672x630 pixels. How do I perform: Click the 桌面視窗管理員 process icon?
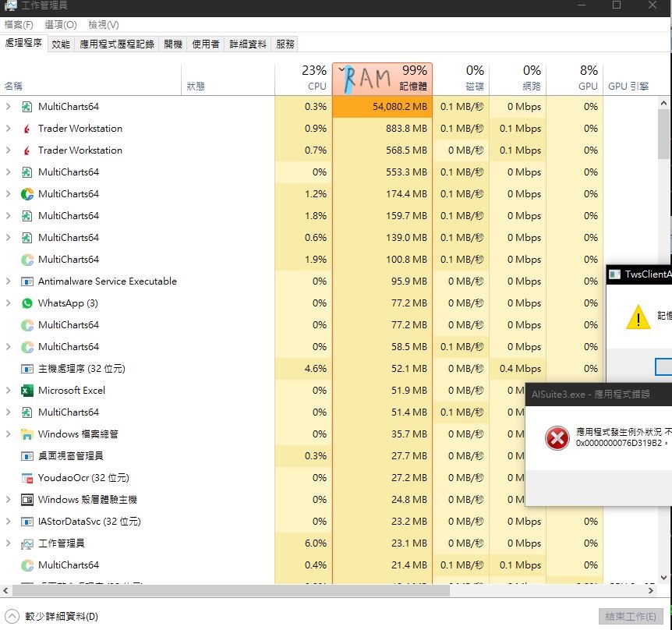pyautogui.click(x=27, y=456)
